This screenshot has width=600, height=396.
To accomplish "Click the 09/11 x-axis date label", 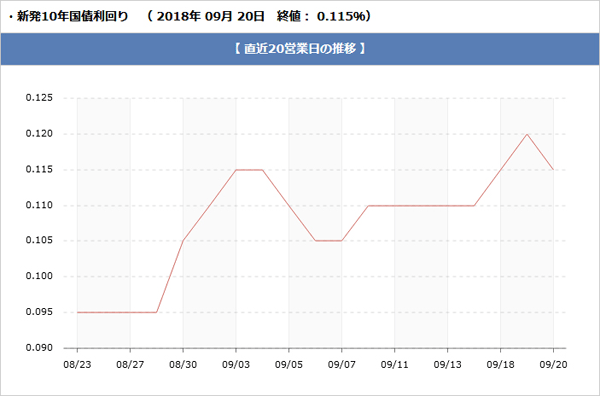I will point(394,365).
